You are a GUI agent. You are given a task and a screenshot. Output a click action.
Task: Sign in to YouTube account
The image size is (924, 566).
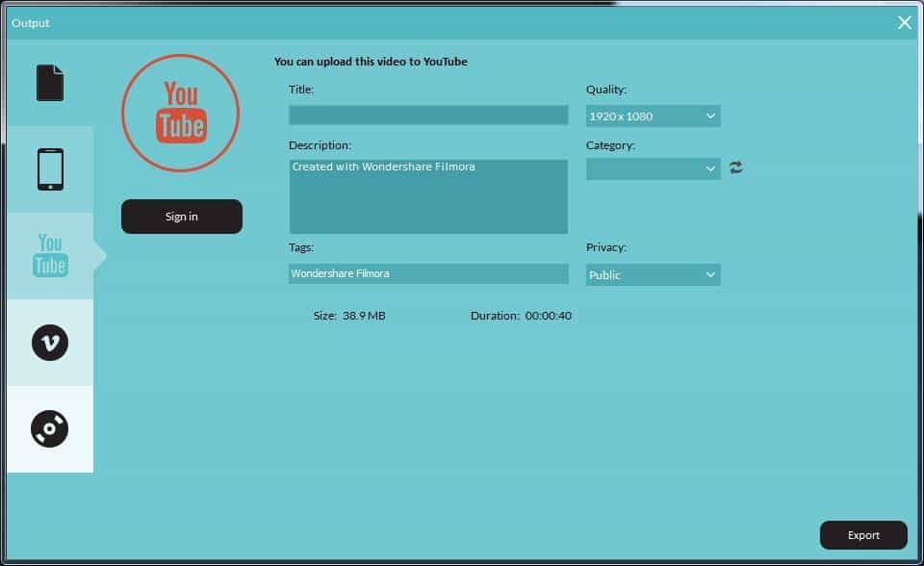[182, 217]
